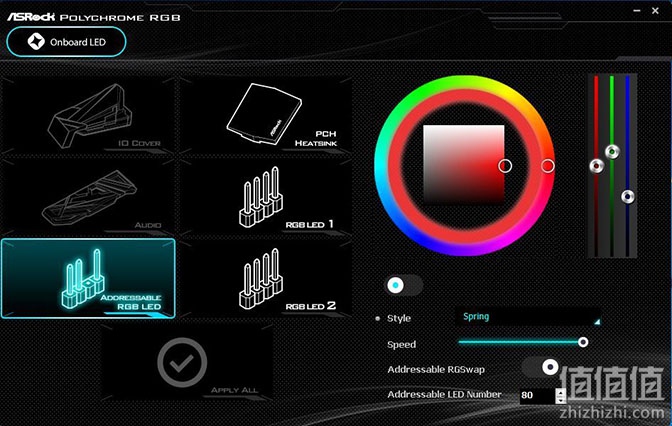672x426 pixels.
Task: Minimize the Polychrome RGB window
Action: (x=637, y=11)
